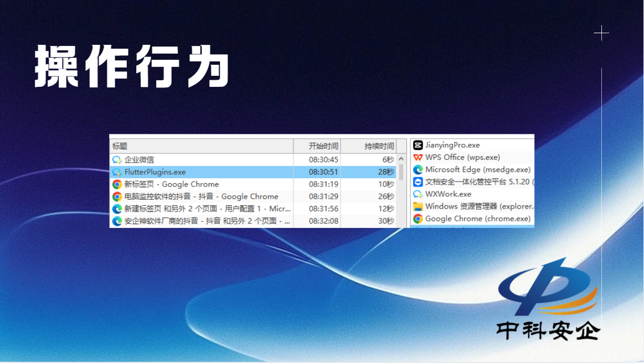Select Windows 资源管理器 (explorer entry
644x363 pixels.
(x=480, y=206)
